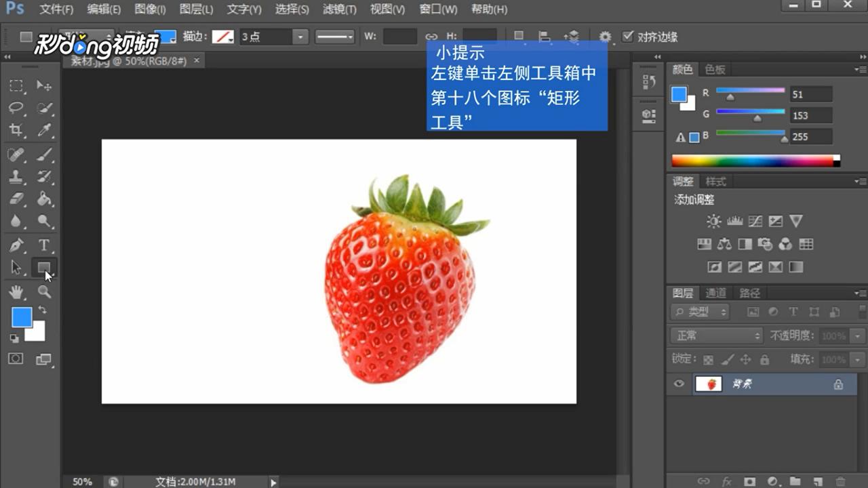868x488 pixels.
Task: Toggle type layer filter
Action: point(793,312)
